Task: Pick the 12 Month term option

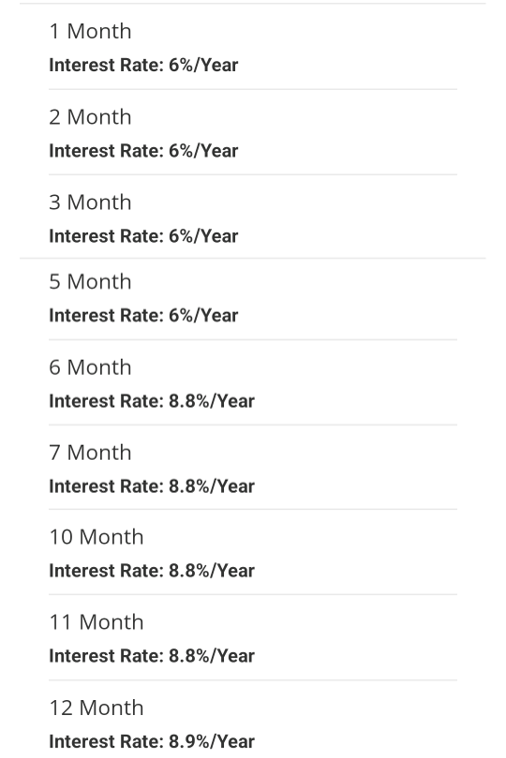Action: [x=253, y=719]
